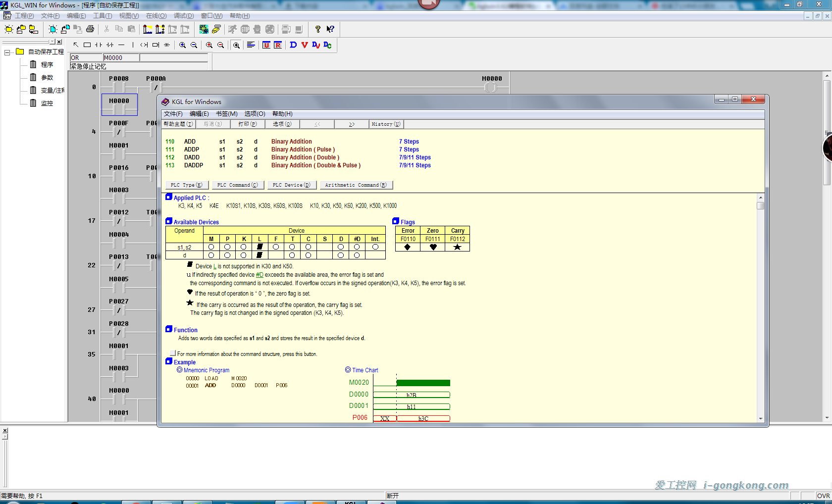
Task: Collapse the 自动保存工程 project tree node
Action: coord(7,52)
